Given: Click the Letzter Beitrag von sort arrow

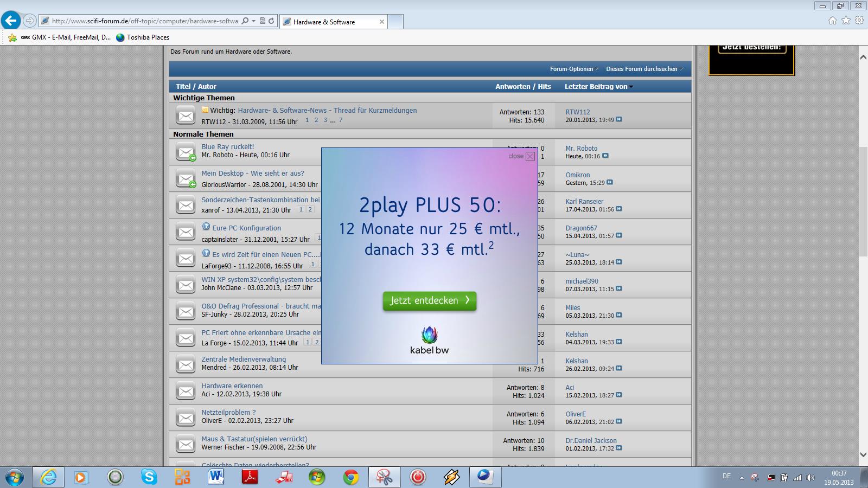Looking at the screenshot, I should pyautogui.click(x=631, y=87).
